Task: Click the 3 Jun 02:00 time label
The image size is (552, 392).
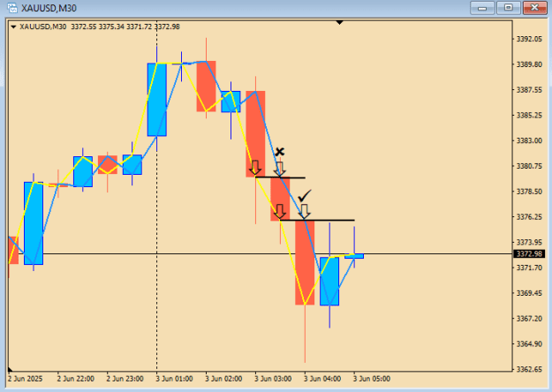Action: 223,379
